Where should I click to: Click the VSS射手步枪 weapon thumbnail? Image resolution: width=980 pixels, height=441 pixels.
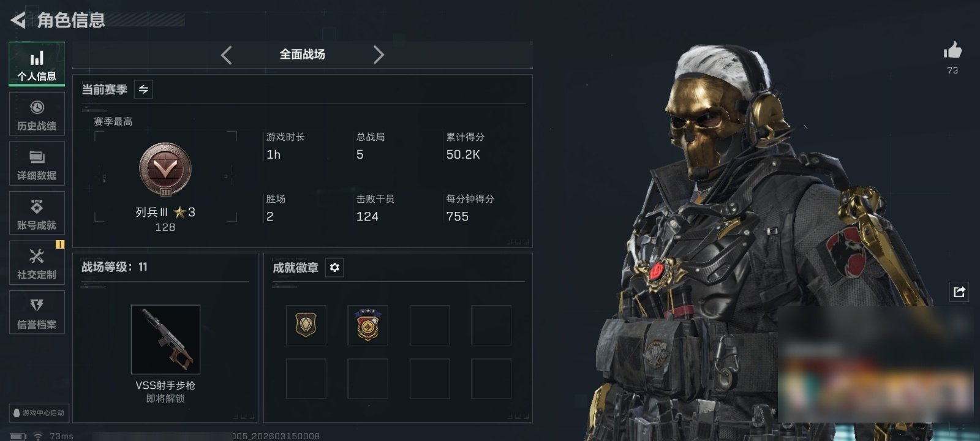click(165, 339)
